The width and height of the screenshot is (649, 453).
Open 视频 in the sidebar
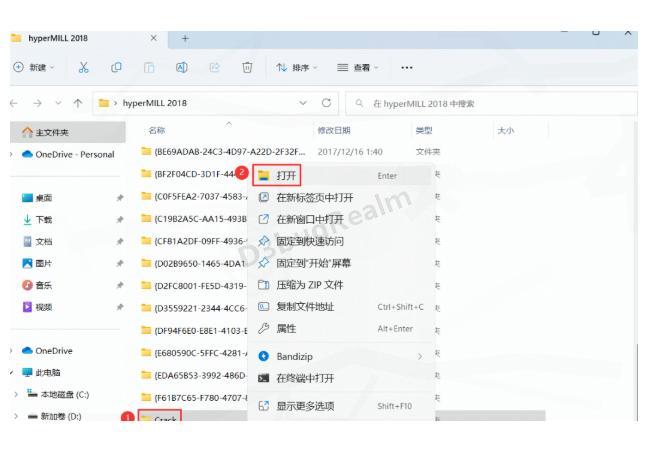coord(37,307)
